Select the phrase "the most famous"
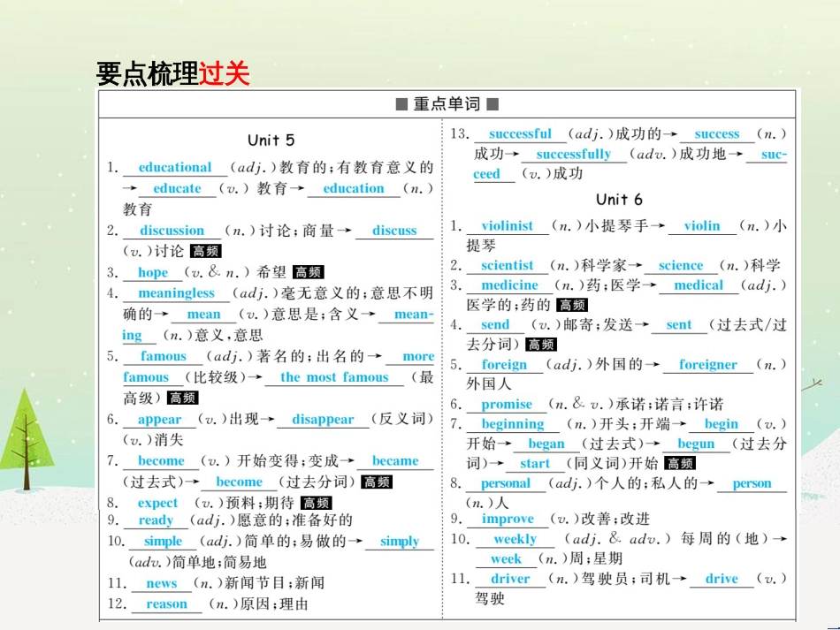Screen dimensions: 840x630 tap(333, 377)
